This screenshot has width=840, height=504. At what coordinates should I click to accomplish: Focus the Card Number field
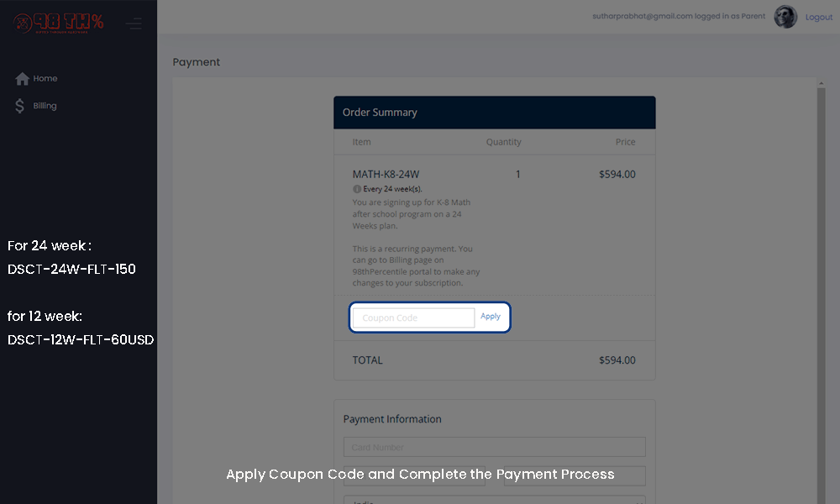pyautogui.click(x=495, y=447)
